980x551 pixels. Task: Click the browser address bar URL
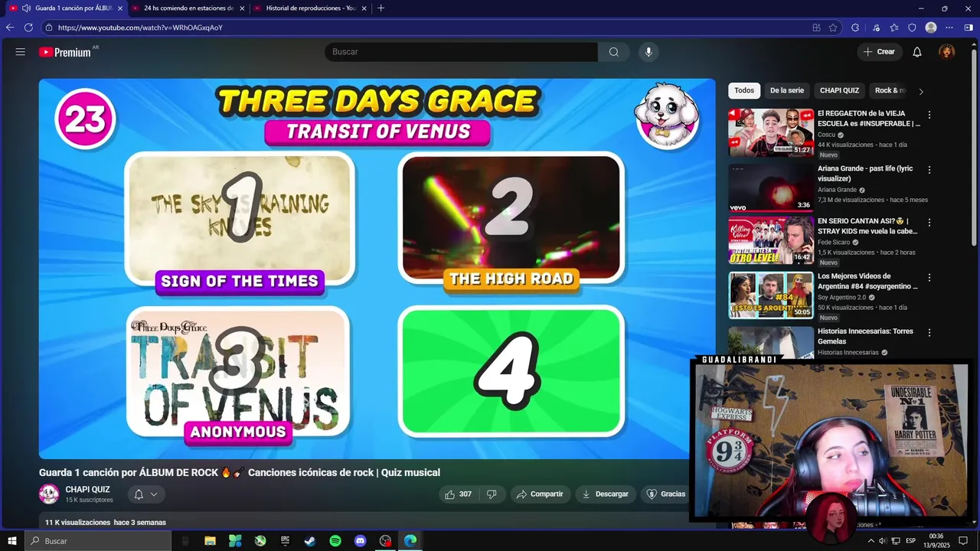pos(140,28)
